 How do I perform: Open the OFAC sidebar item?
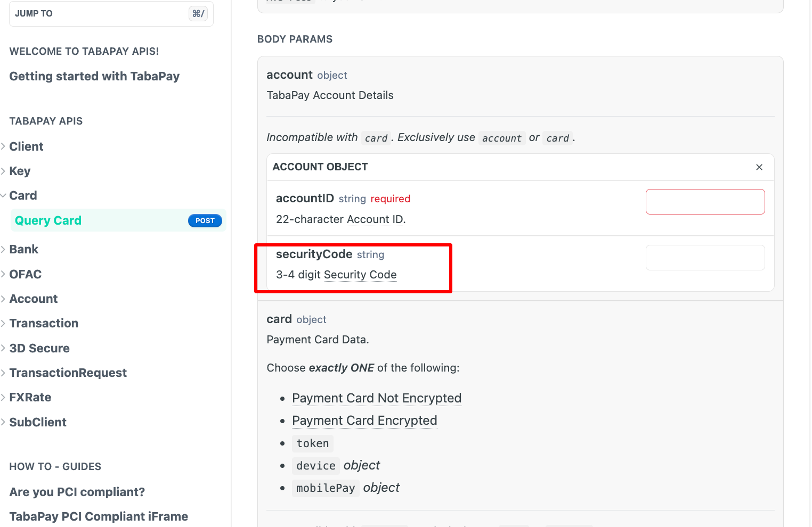point(25,274)
